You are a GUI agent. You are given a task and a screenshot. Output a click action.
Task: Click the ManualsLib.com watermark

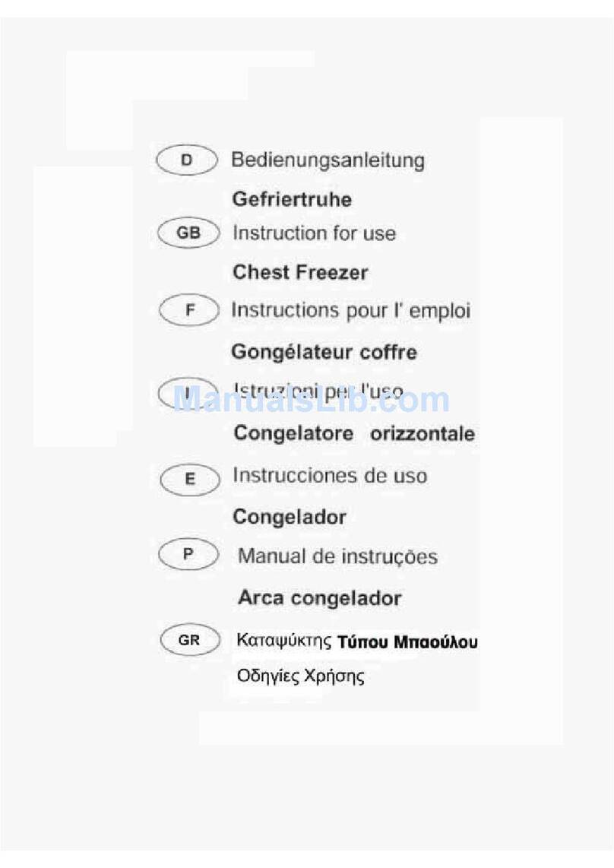click(x=311, y=399)
